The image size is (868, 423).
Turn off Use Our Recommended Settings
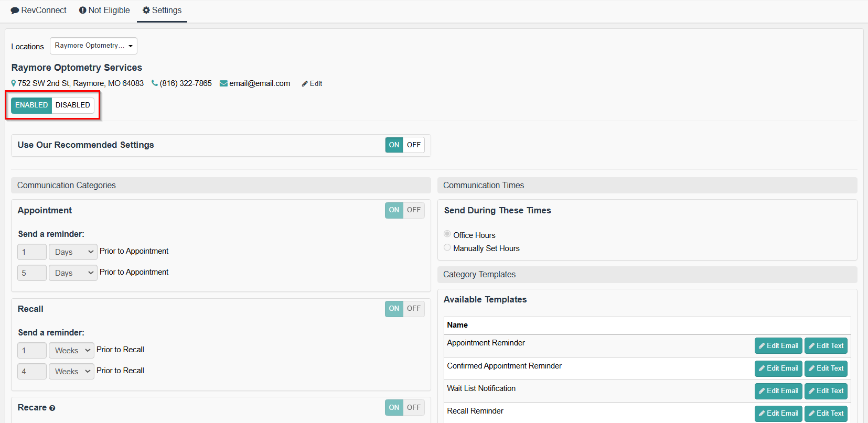(x=414, y=145)
